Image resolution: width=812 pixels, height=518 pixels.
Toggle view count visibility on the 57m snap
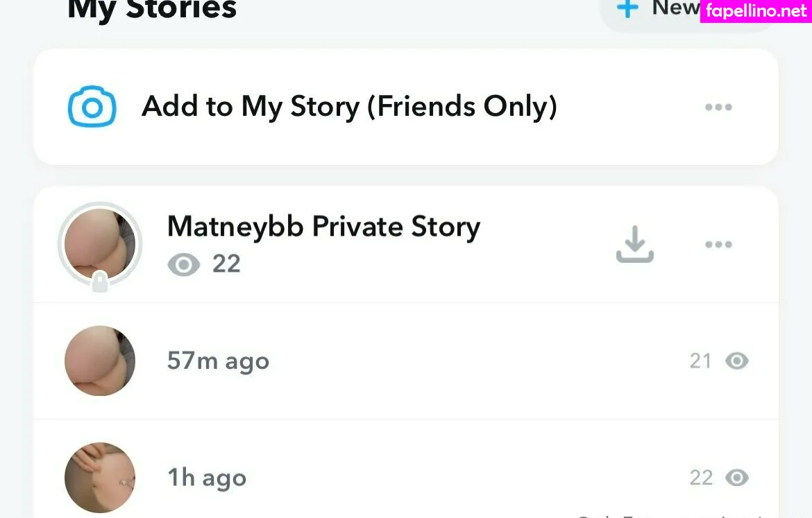[737, 361]
